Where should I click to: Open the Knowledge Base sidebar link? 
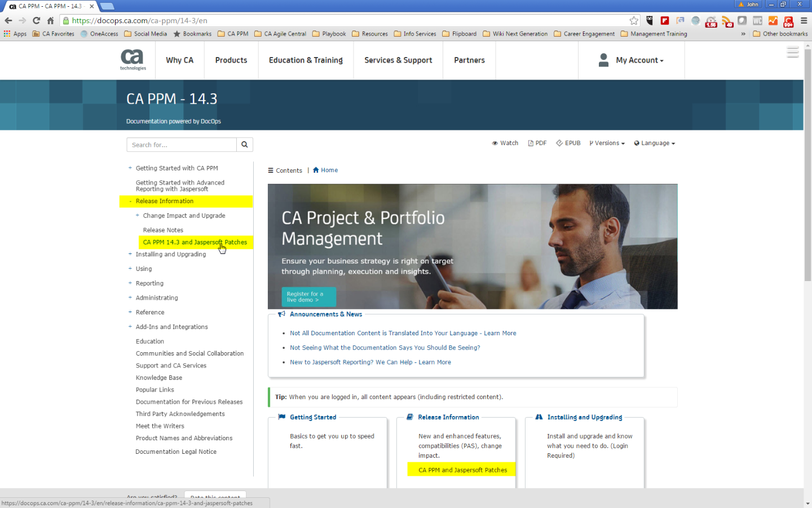(159, 378)
